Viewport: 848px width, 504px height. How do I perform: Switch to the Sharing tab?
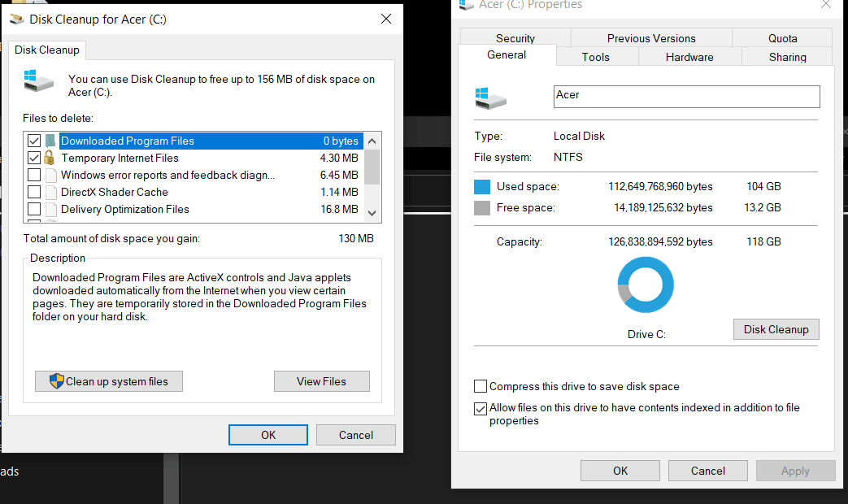(x=786, y=57)
